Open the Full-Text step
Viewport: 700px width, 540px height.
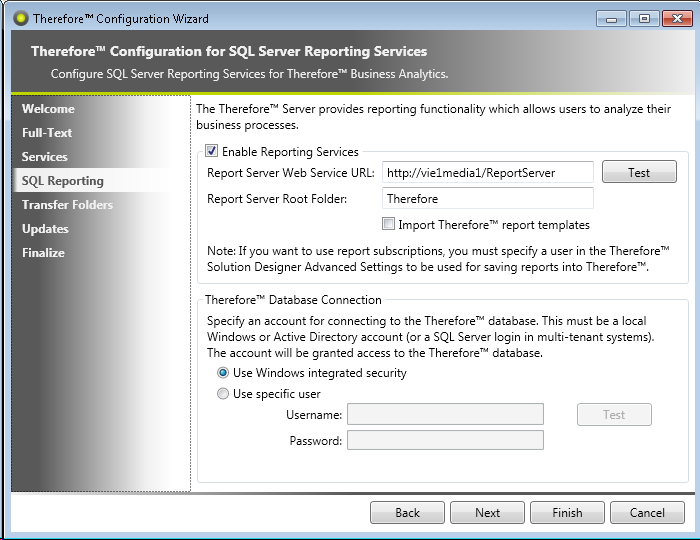tap(47, 133)
